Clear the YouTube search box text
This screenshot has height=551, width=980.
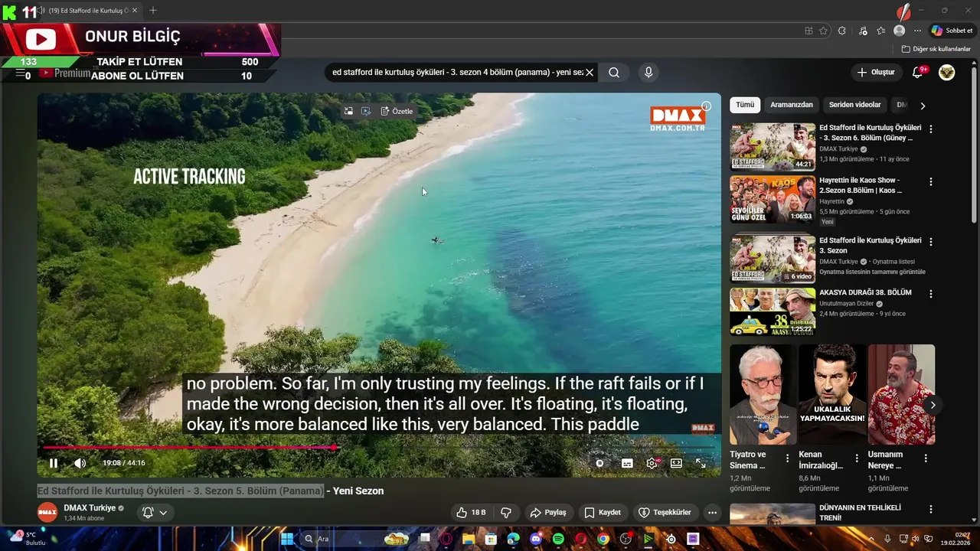point(590,72)
